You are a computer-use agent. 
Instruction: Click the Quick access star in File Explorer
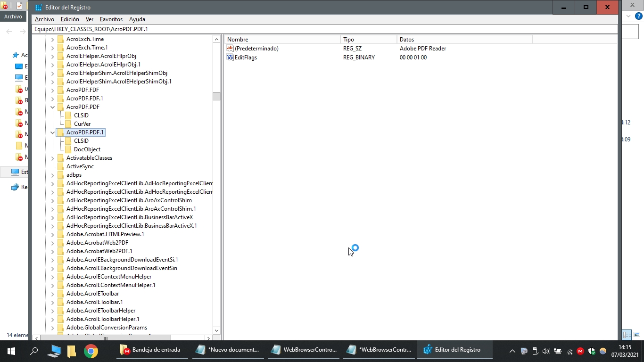point(16,55)
